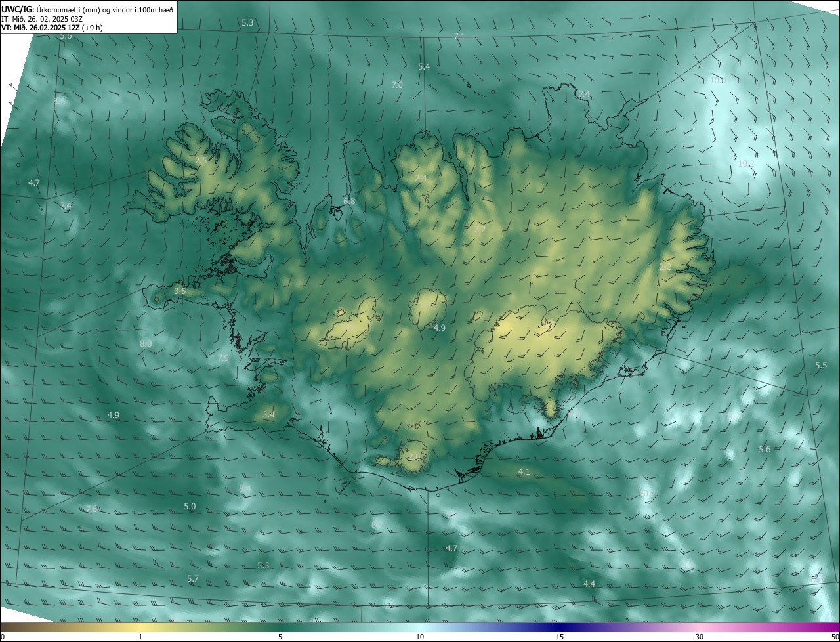Click the 5.0 value on the map

coord(190,507)
